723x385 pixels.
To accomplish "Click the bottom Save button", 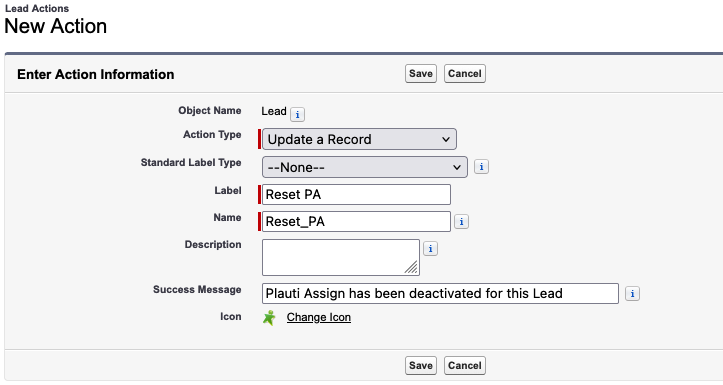I will 421,366.
